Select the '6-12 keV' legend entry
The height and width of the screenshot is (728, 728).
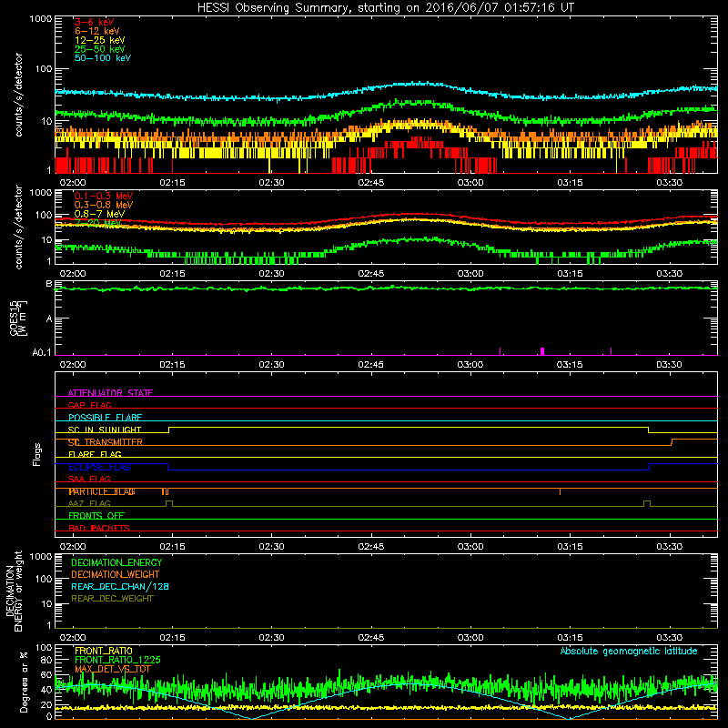(x=97, y=31)
